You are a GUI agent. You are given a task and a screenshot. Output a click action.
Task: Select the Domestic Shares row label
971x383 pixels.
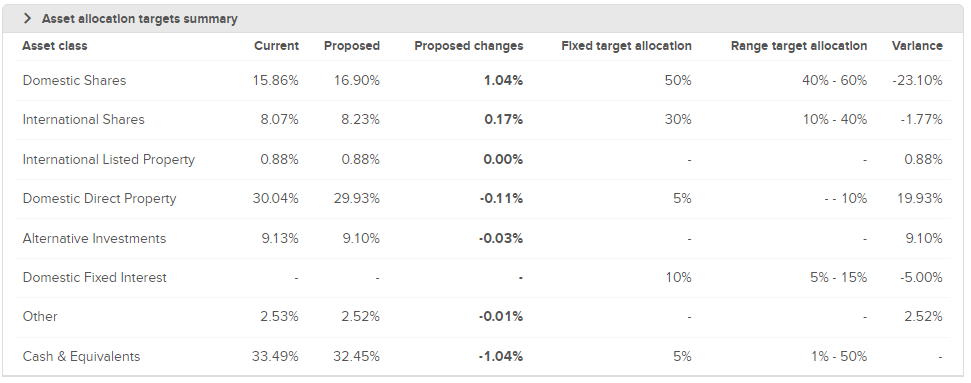pyautogui.click(x=74, y=81)
